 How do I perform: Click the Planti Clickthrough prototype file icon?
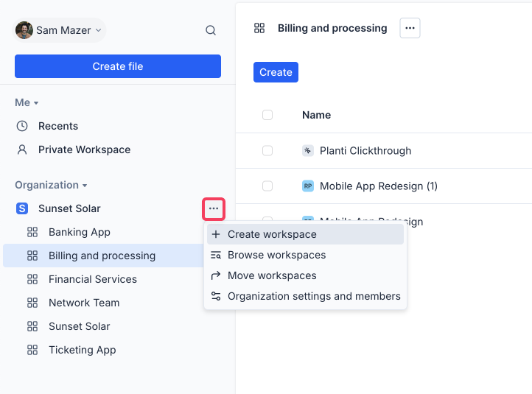[308, 150]
